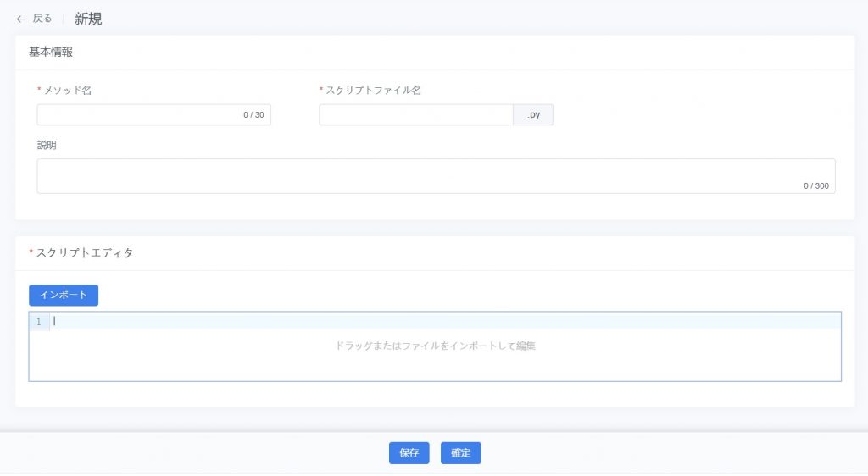868x476 pixels.
Task: Focus the スクリプトファイル名 input field
Action: pos(415,114)
